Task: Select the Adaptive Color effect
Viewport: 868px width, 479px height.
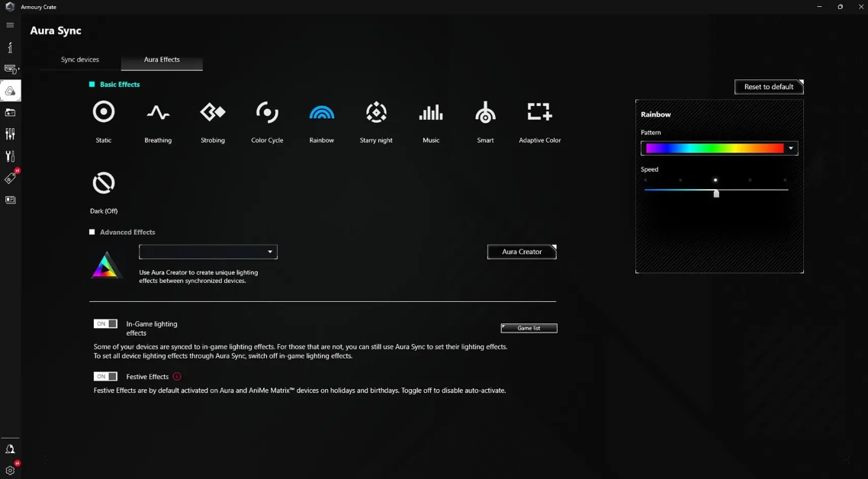Action: pos(539,113)
